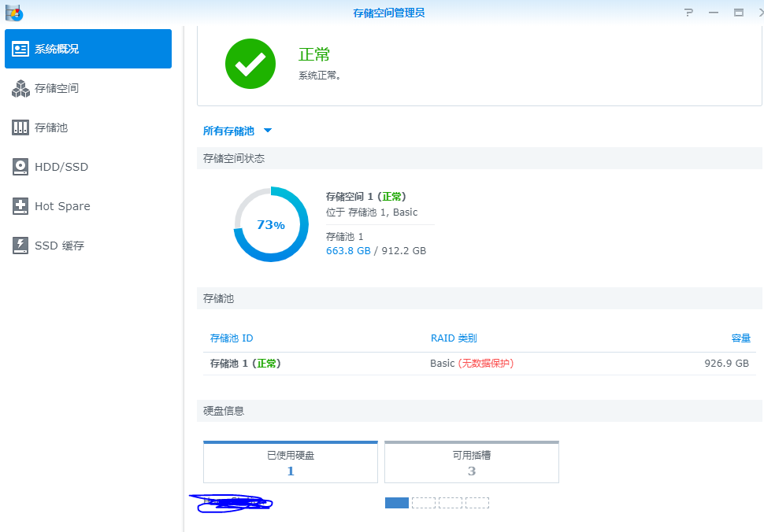Screen dimensions: 764x532
Task: Open the 存储空间 menu item
Action: pos(57,89)
